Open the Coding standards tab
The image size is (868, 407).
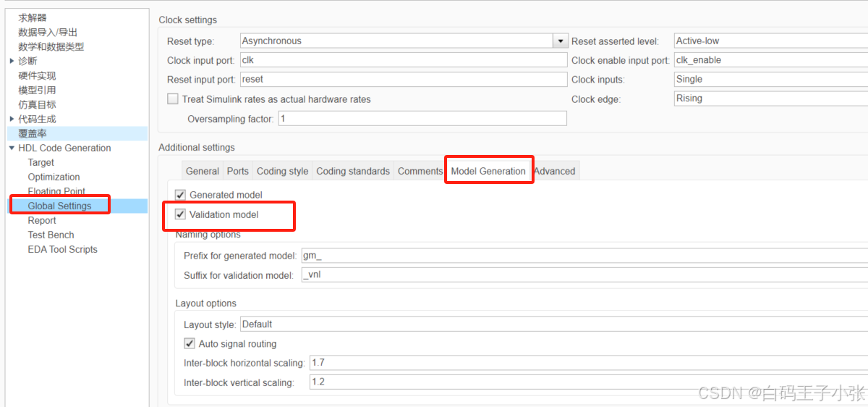[353, 171]
